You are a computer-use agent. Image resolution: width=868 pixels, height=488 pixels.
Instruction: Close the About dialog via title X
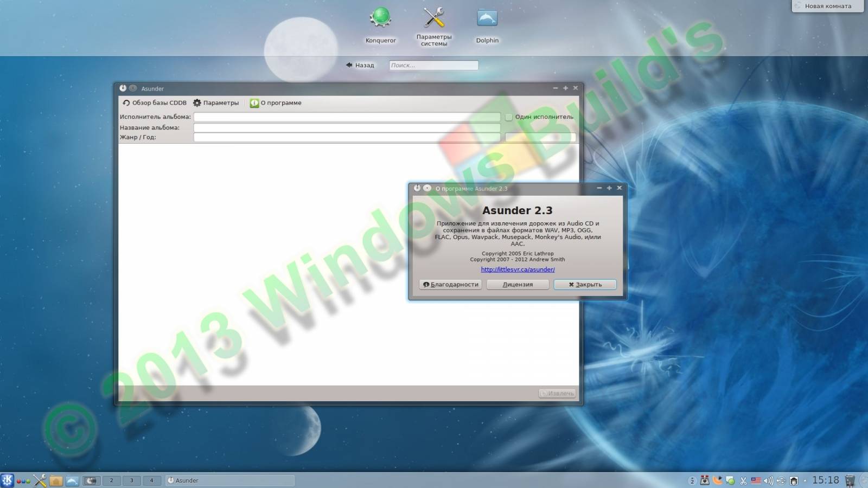pyautogui.click(x=619, y=188)
